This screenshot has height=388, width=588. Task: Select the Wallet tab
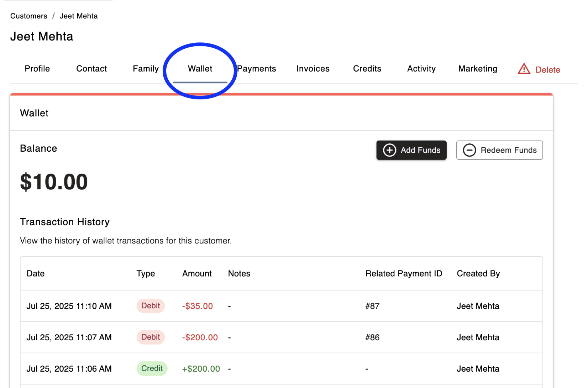click(200, 69)
